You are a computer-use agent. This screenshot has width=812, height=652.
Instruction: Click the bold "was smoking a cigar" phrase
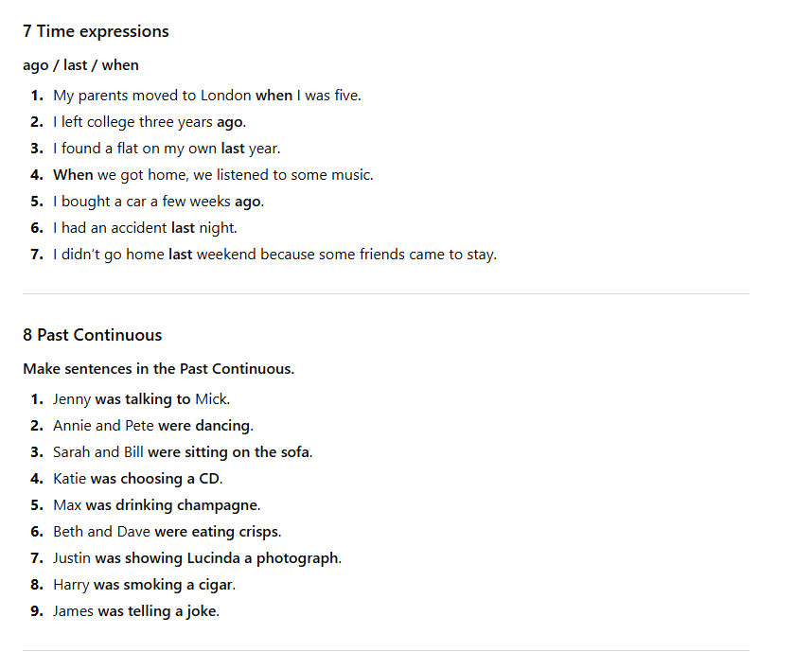click(163, 585)
